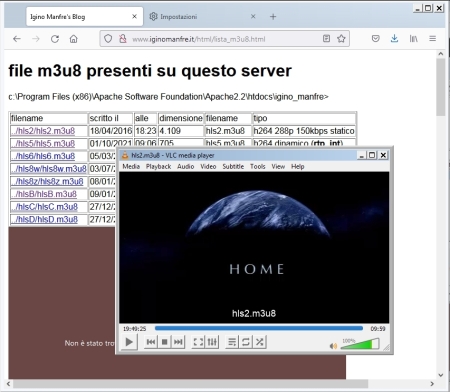Open the VLC Subtitle menu
This screenshot has height=392, width=450.
(x=233, y=166)
